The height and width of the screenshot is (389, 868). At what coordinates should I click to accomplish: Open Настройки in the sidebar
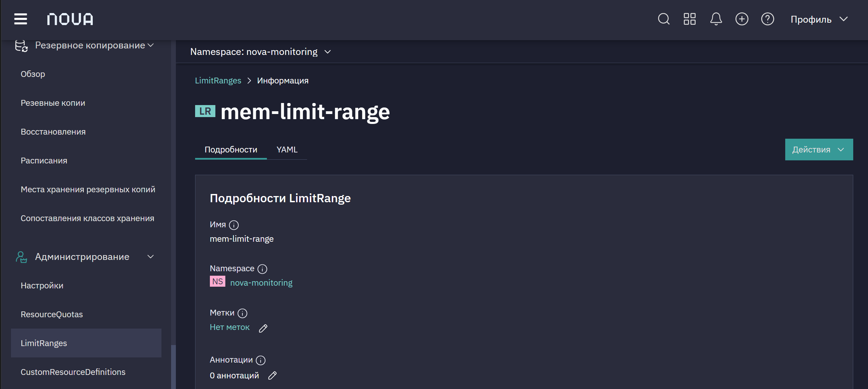(x=42, y=286)
